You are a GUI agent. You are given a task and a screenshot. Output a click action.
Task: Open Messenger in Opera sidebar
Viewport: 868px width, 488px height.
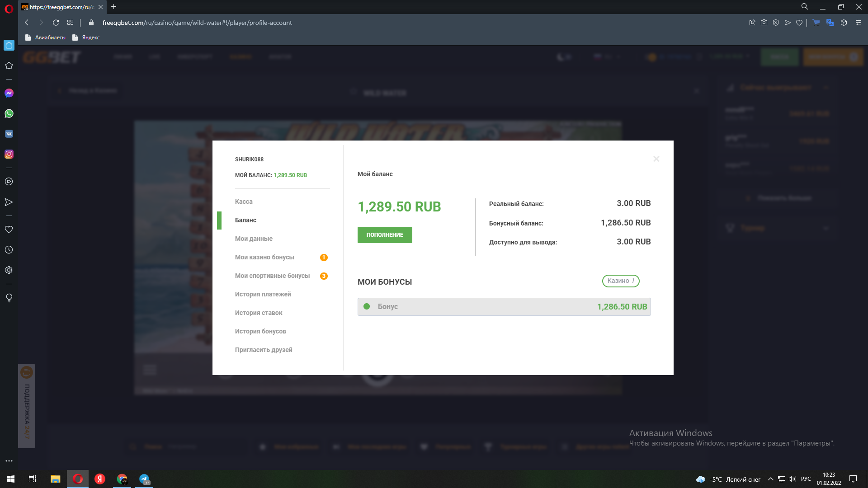tap(9, 93)
